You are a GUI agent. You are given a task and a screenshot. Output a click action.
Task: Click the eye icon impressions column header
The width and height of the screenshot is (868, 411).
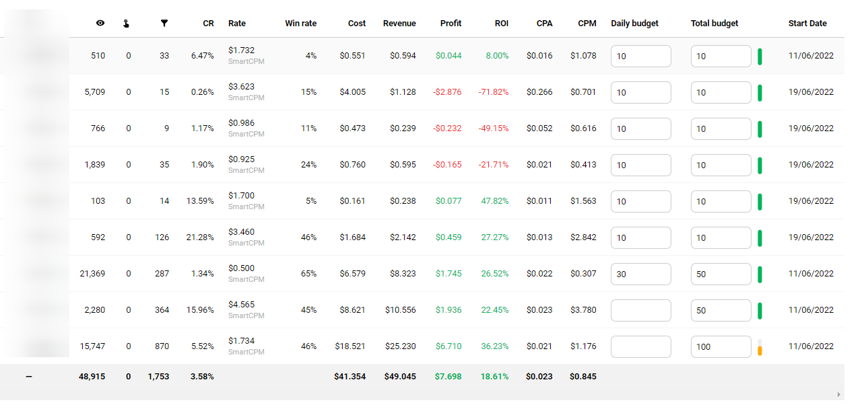pos(100,23)
